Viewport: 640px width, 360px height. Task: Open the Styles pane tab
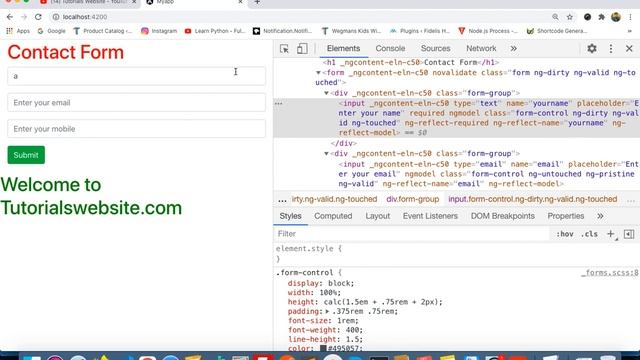click(290, 216)
